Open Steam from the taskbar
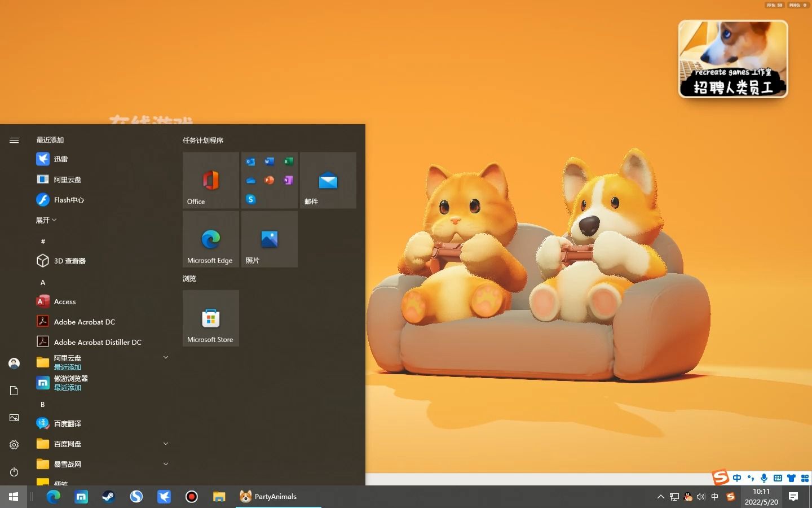 (x=109, y=497)
